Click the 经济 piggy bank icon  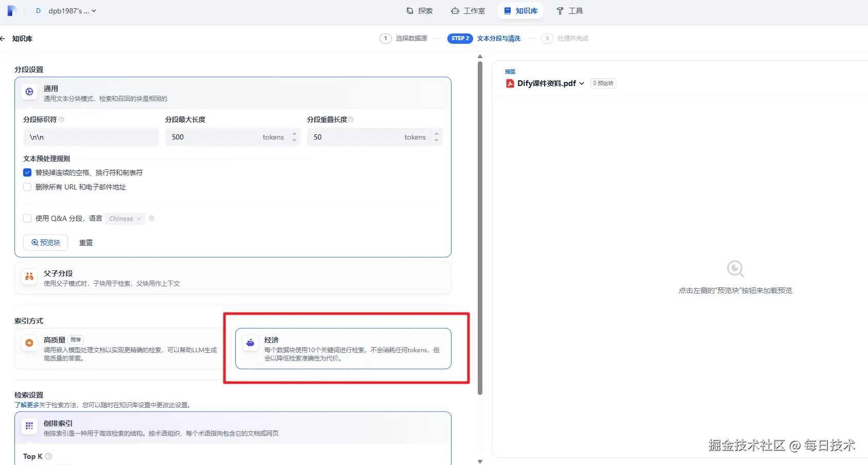pyautogui.click(x=250, y=343)
